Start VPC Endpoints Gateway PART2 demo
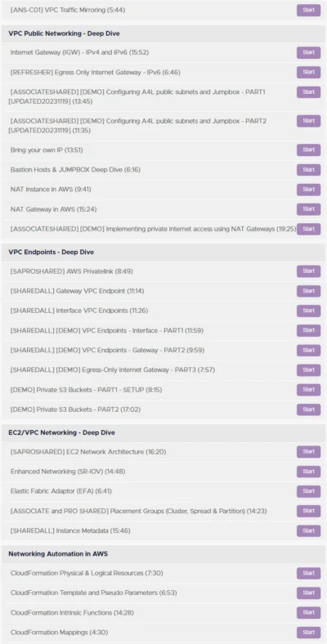This screenshot has width=327, height=644. click(308, 351)
